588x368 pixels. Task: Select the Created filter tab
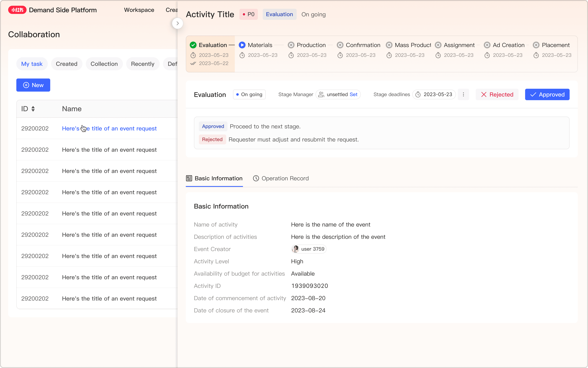[67, 64]
